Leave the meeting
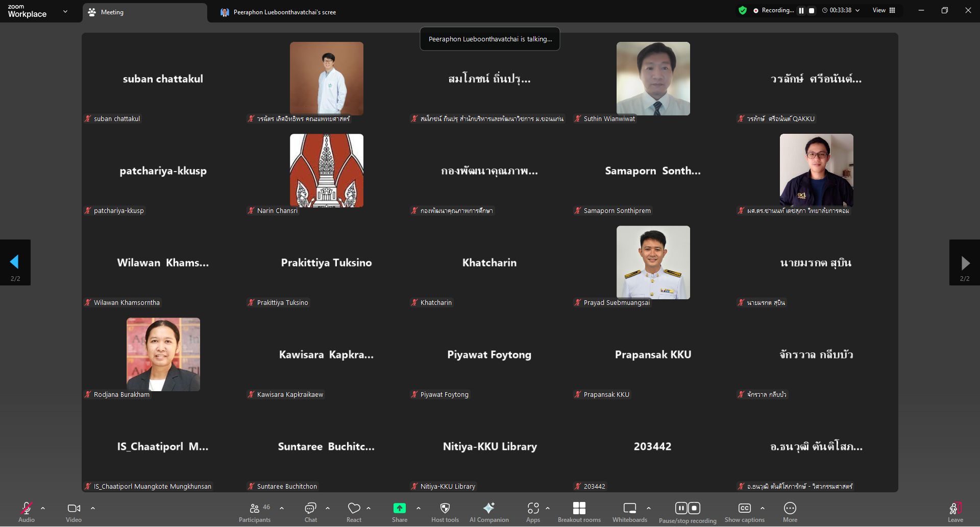Viewport: 980px width, 527px height. click(x=955, y=512)
